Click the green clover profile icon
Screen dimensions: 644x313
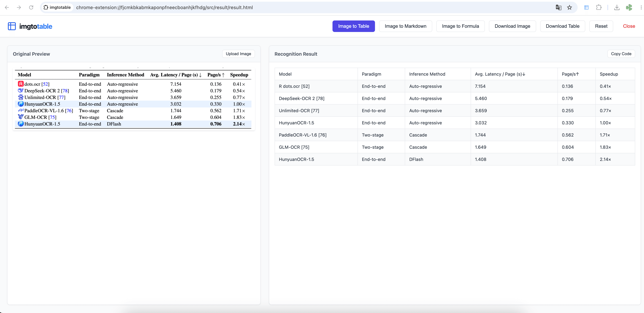point(629,7)
